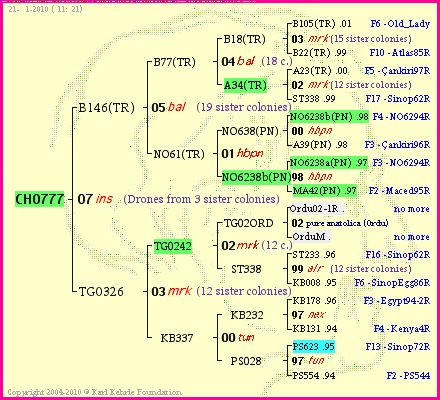This screenshot has height=400, width=440.
Task: Click the KB131 .94 entry
Action: click(315, 329)
